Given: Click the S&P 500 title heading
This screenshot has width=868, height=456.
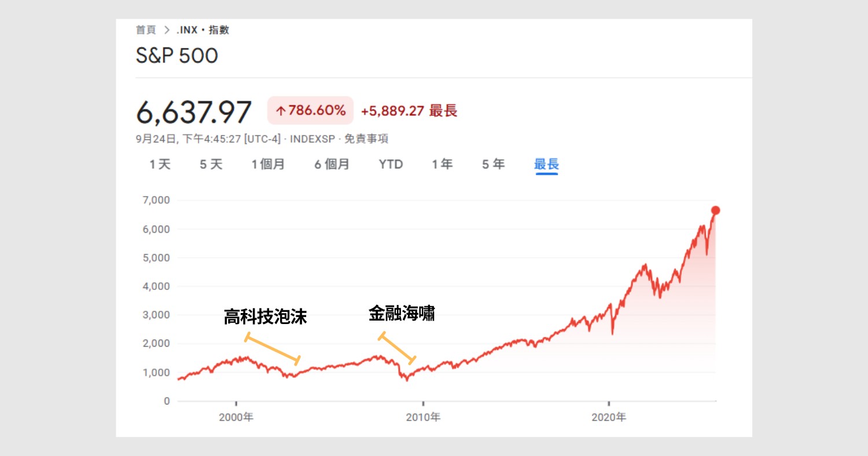Looking at the screenshot, I should click(176, 56).
